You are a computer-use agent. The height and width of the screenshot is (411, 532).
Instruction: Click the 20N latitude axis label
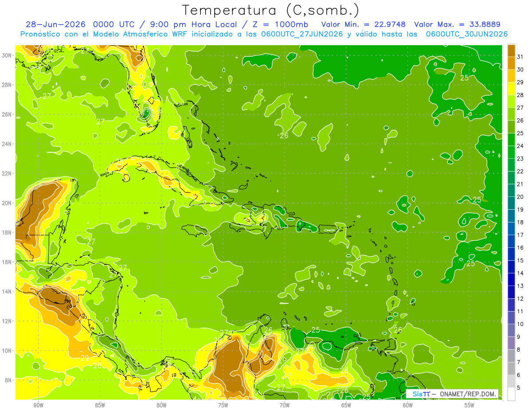[x=8, y=203]
